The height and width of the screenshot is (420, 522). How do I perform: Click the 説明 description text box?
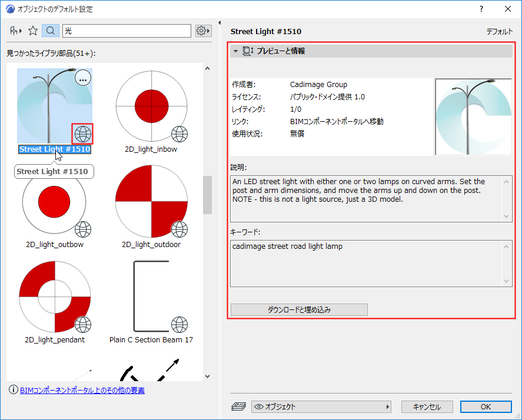click(x=371, y=199)
